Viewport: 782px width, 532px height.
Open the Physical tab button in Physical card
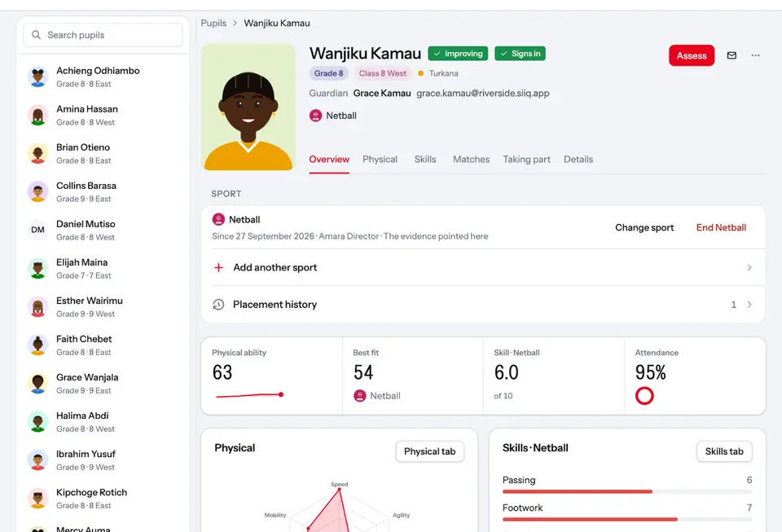click(x=430, y=451)
